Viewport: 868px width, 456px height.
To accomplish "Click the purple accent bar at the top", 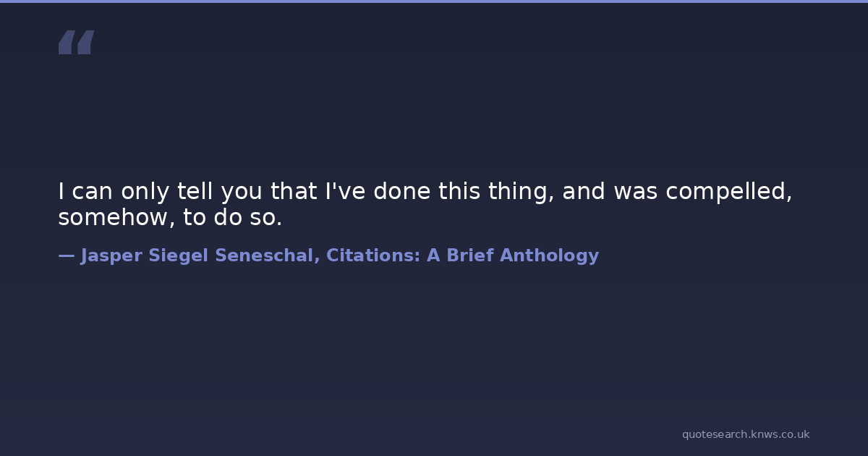I will [x=434, y=1].
